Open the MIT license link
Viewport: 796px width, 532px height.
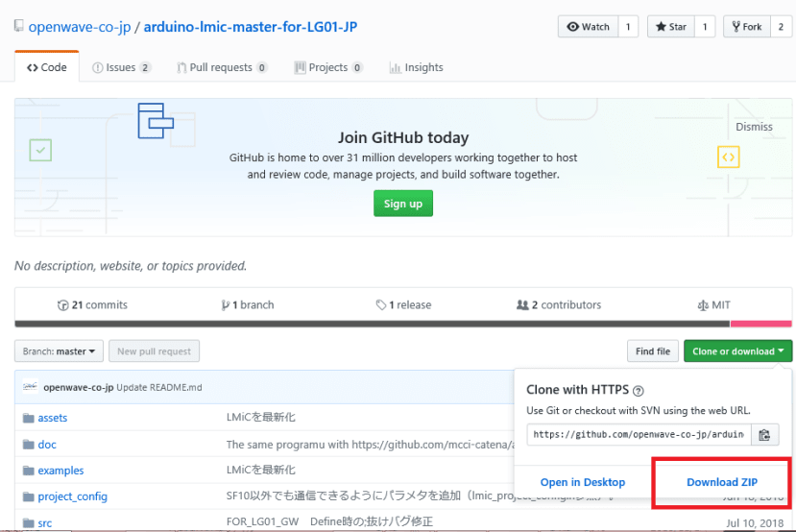(x=713, y=305)
